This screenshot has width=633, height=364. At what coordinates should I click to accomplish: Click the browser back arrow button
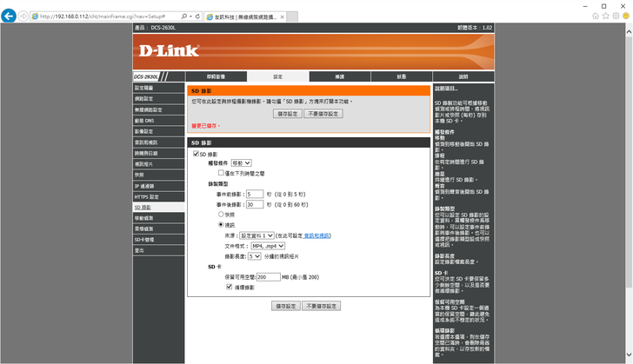click(x=10, y=16)
